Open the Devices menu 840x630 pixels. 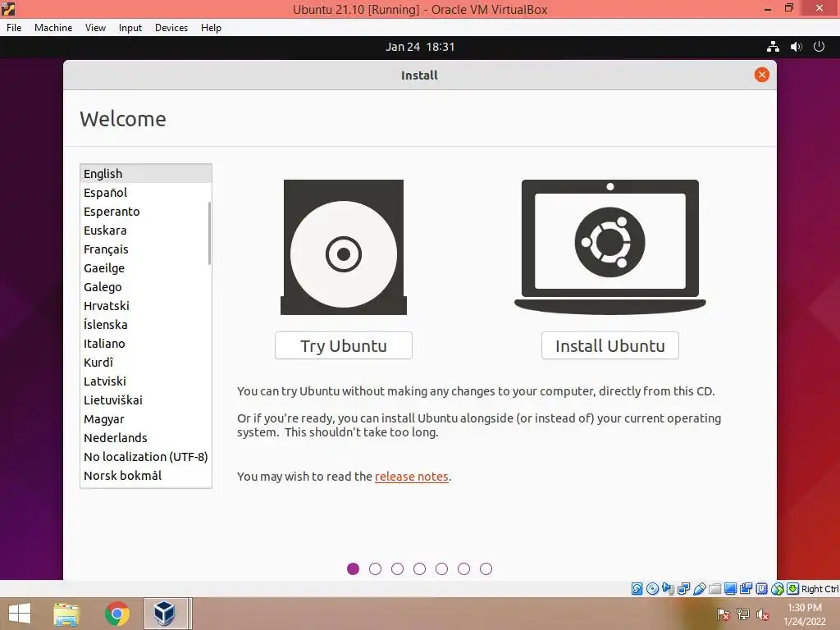click(171, 27)
